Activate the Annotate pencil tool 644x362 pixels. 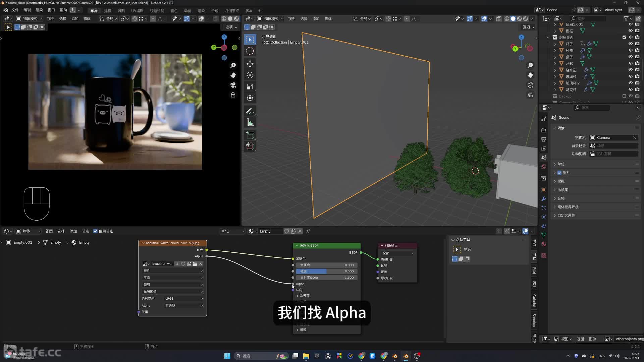pos(250,111)
